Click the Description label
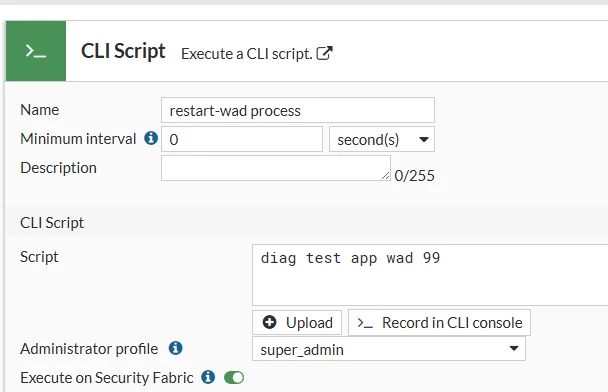 (59, 168)
